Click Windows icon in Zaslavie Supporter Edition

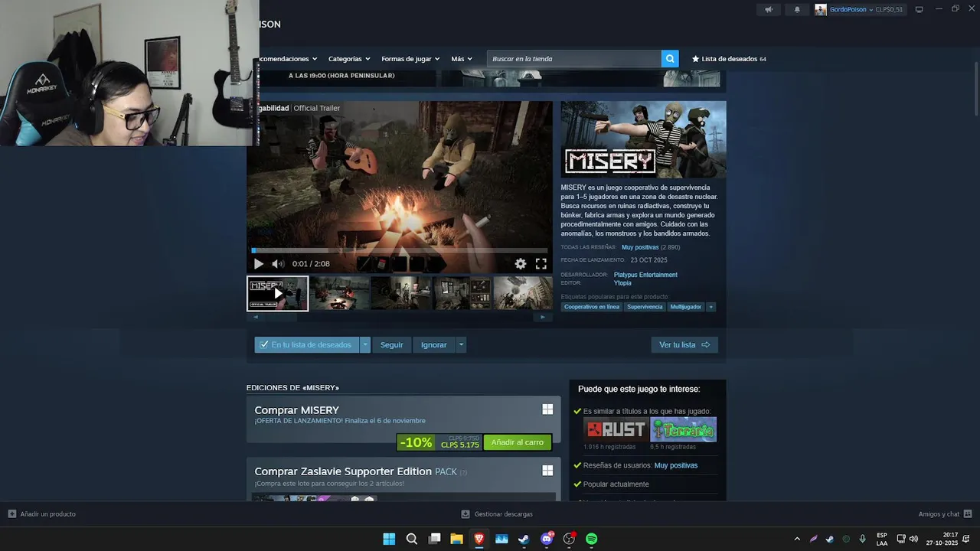point(547,470)
